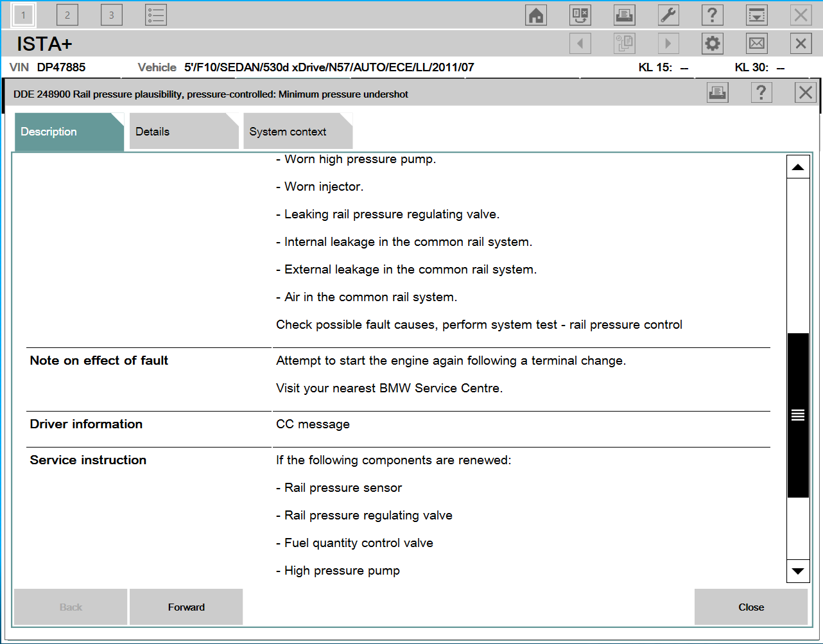
Task: Switch to the System context tab
Action: coord(297,132)
